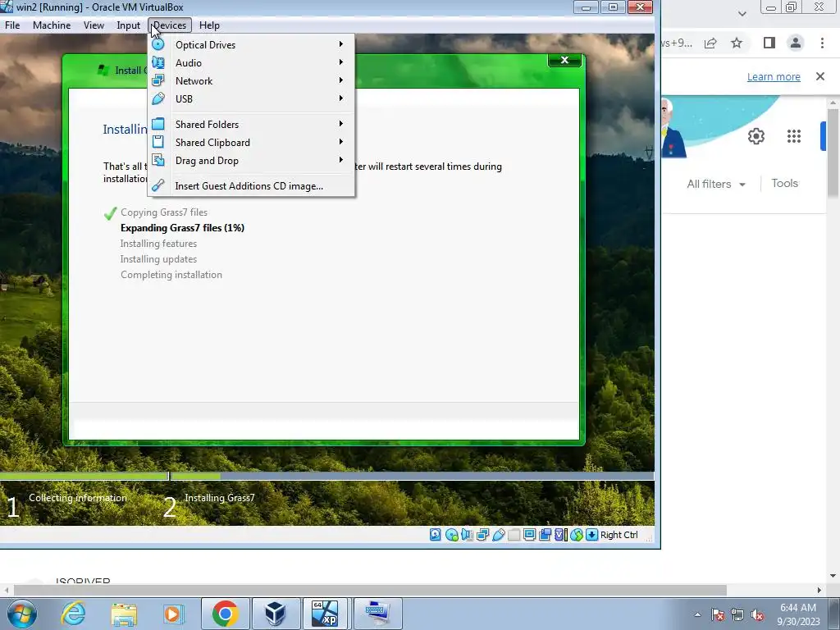Viewport: 840px width, 630px height.
Task: Open the Help menu
Action: pyautogui.click(x=209, y=25)
